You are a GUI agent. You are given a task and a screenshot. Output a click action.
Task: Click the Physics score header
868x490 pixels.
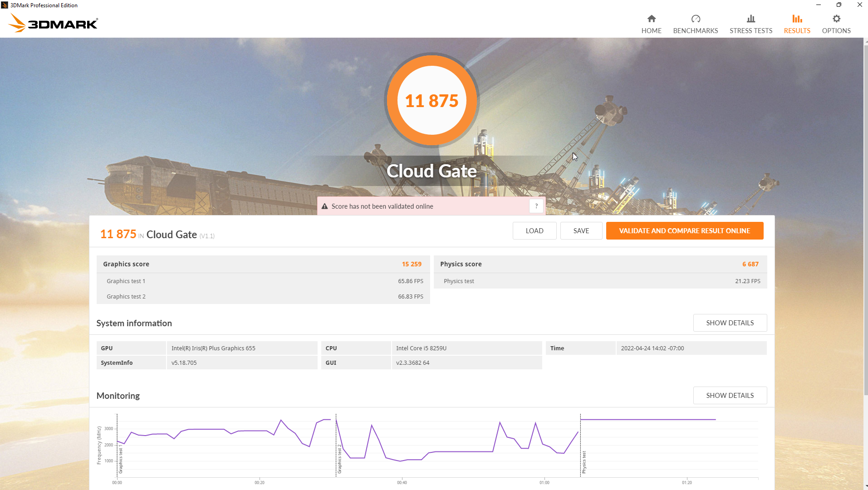600,264
